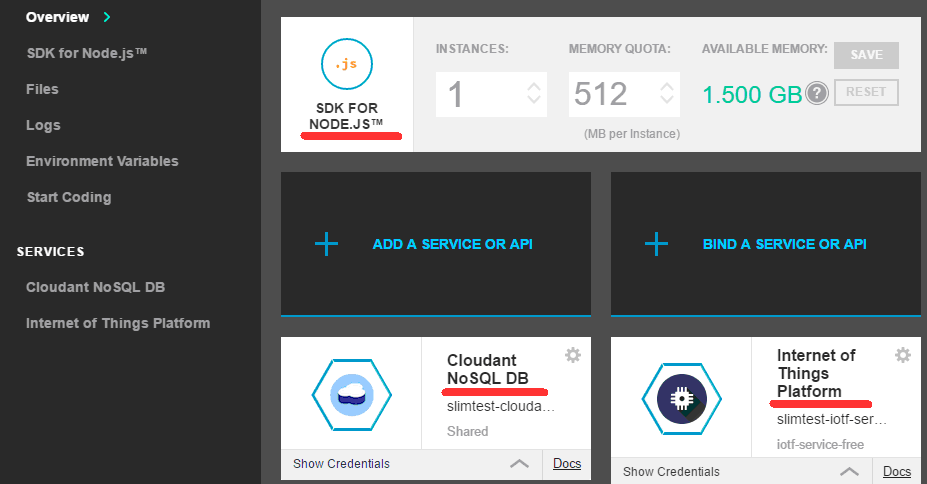927x484 pixels.
Task: Click the SDK FOR NODE.JS tile label
Action: pyautogui.click(x=346, y=116)
